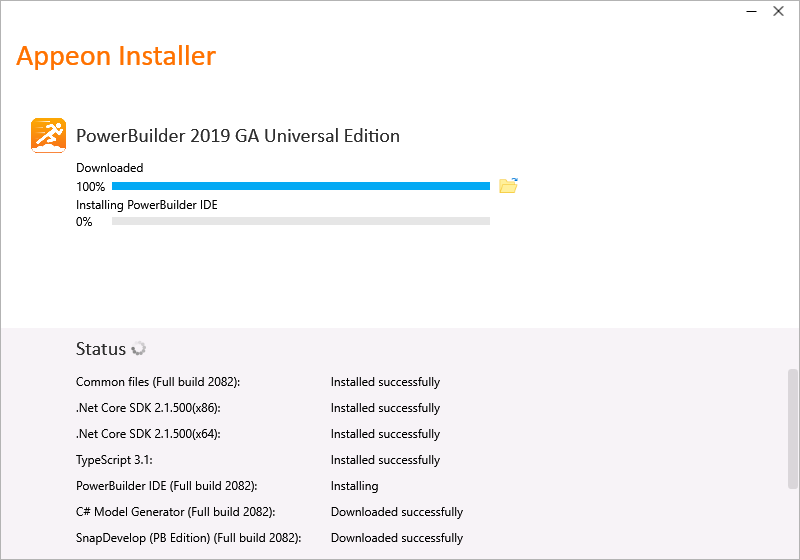Viewport: 800px width, 560px height.
Task: Select the C# Model Generator entry
Action: point(176,512)
